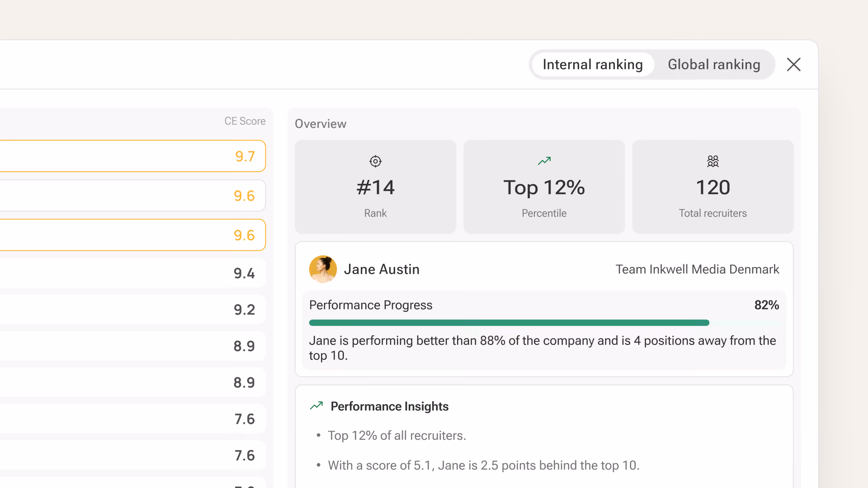Viewport: 868px width, 488px height.
Task: Open Jane Austin's profile avatar
Action: click(323, 269)
